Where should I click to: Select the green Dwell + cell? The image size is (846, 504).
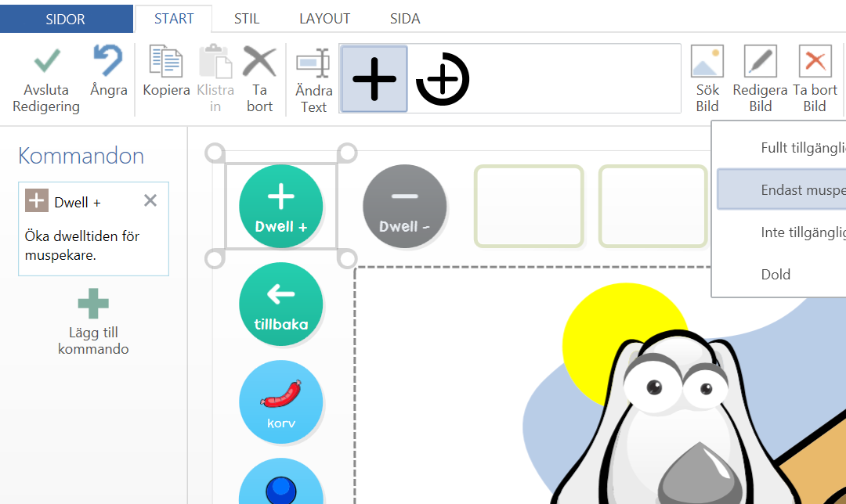point(281,207)
